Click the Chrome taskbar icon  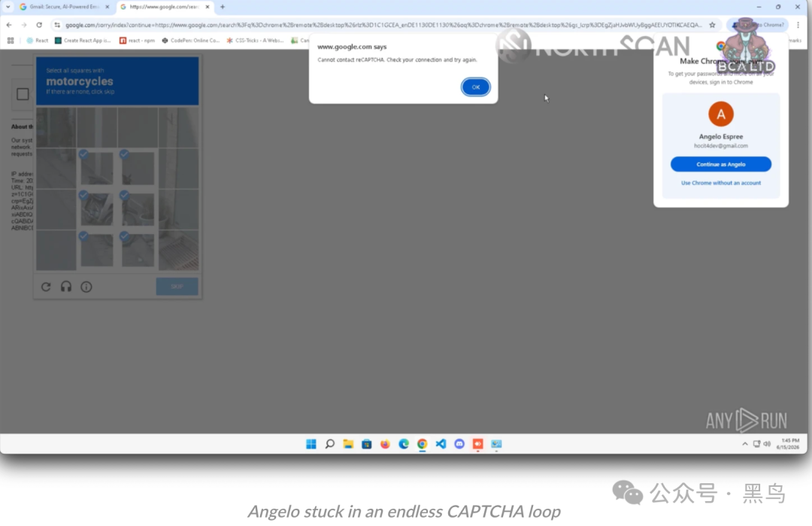tap(422, 444)
